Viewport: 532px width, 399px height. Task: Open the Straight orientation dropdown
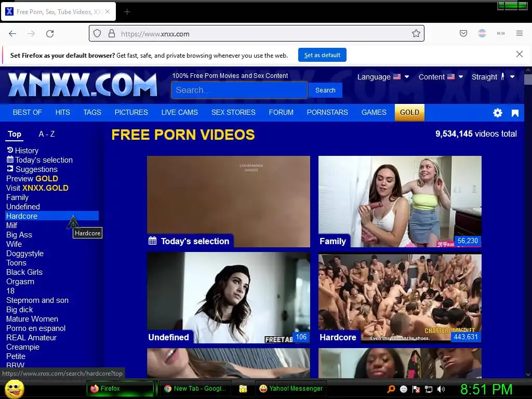(494, 77)
